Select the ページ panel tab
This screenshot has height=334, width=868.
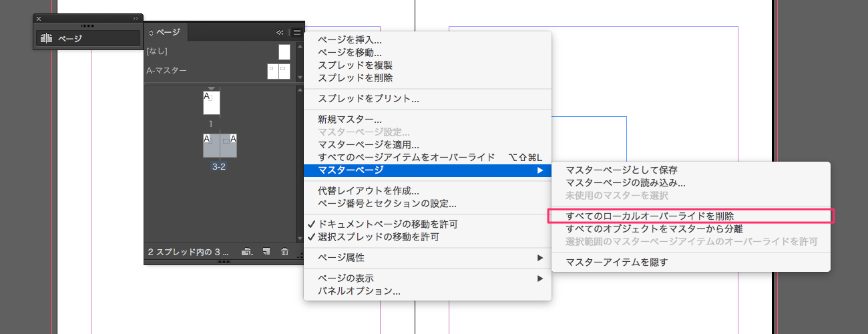167,32
